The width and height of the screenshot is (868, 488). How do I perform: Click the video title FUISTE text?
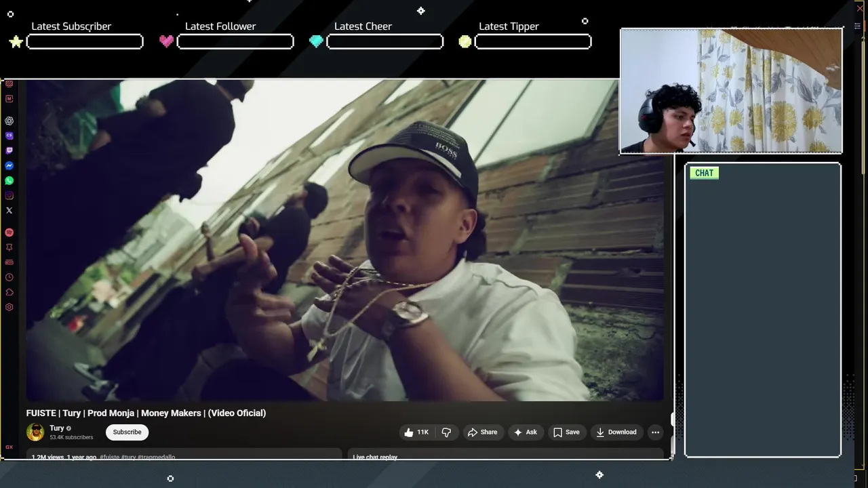click(146, 413)
